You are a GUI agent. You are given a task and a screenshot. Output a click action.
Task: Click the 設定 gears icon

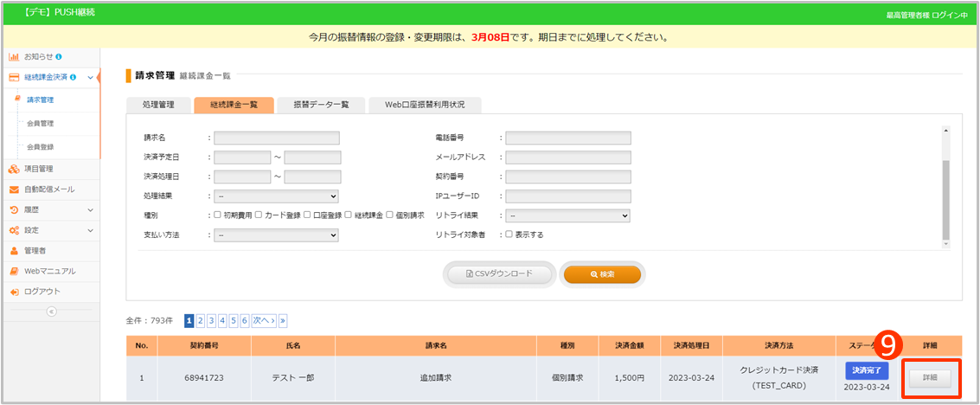(14, 231)
